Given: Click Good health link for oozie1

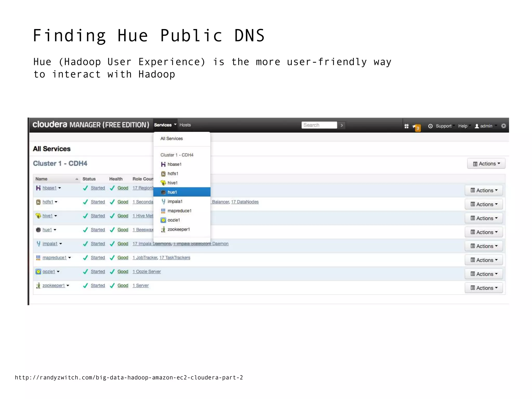Looking at the screenshot, I should click(123, 271).
